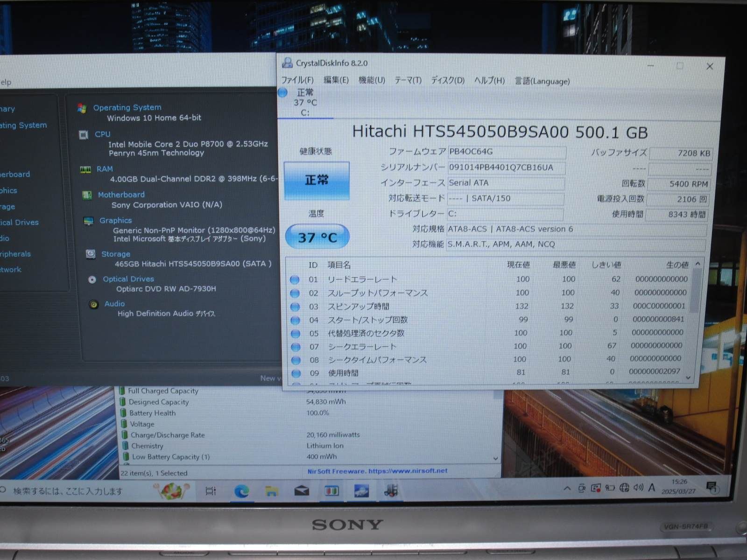Screen dimensions: 747x560
Task: Click the blue status dot for row 03 spin-up time
Action: coord(295,307)
